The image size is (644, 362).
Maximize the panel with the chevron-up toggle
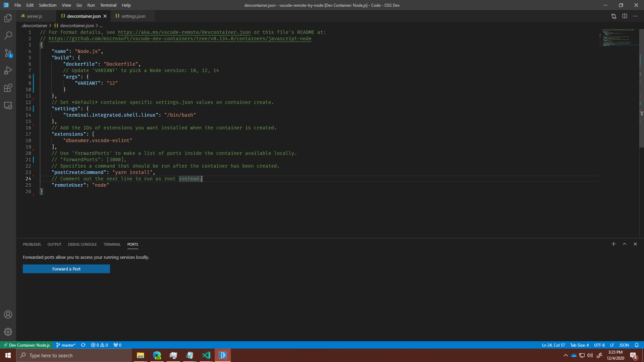pyautogui.click(x=624, y=244)
